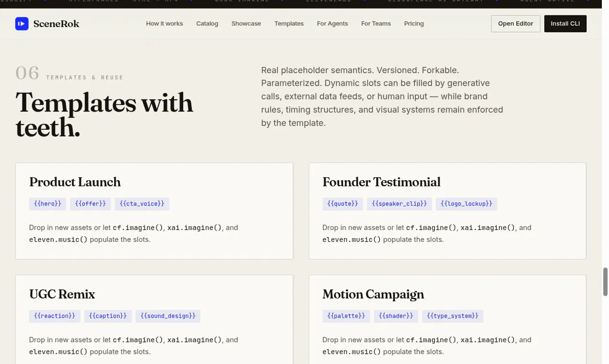Image resolution: width=609 pixels, height=364 pixels.
Task: Click the Templates with teeth heading
Action: pyautogui.click(x=105, y=115)
